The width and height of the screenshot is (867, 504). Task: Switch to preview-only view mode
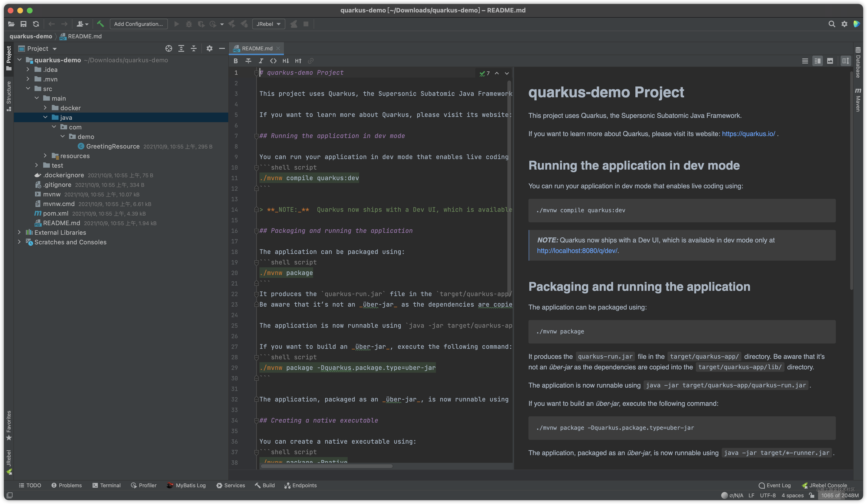point(830,61)
